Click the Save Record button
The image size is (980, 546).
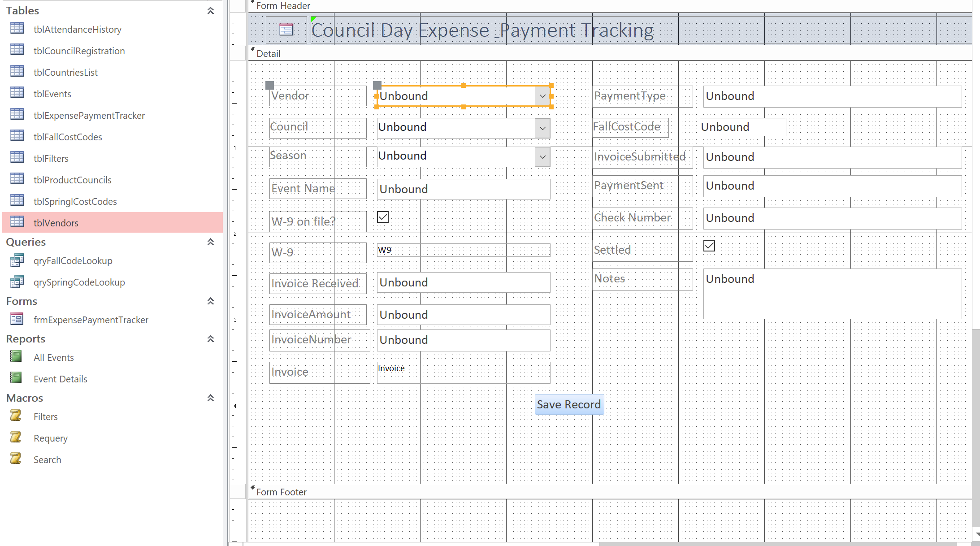point(569,404)
